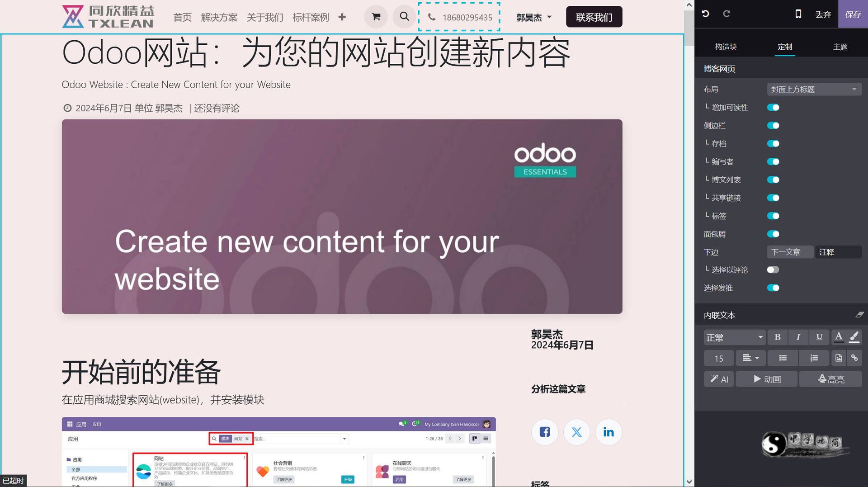
Task: Toggle bold text formatting
Action: tap(778, 337)
